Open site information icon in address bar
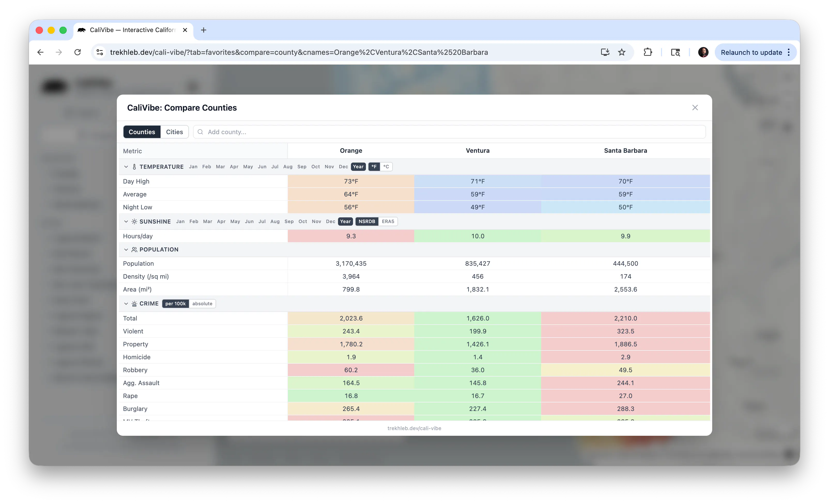 (99, 52)
